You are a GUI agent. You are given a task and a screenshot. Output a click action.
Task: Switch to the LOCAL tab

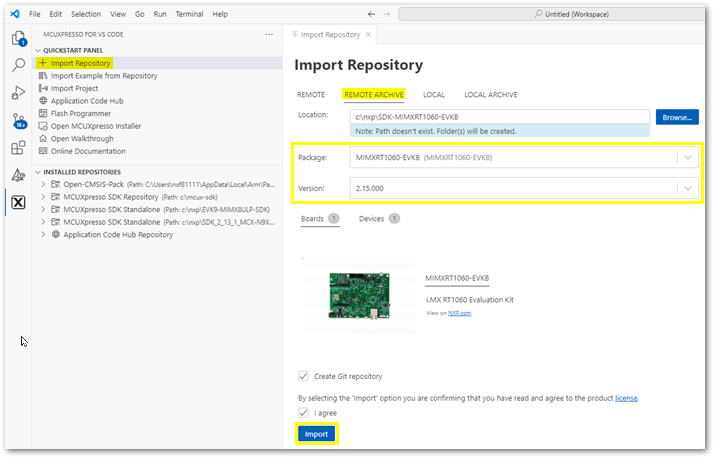coord(434,95)
